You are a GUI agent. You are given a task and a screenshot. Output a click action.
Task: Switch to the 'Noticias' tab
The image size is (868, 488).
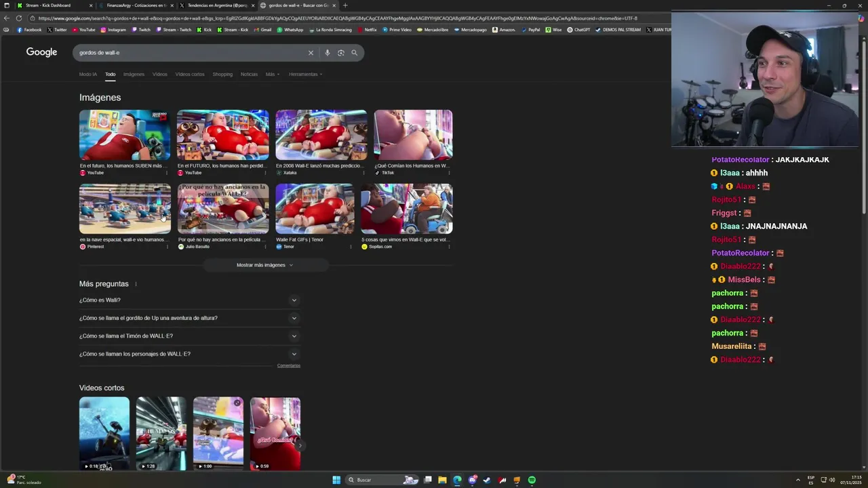[x=249, y=75]
